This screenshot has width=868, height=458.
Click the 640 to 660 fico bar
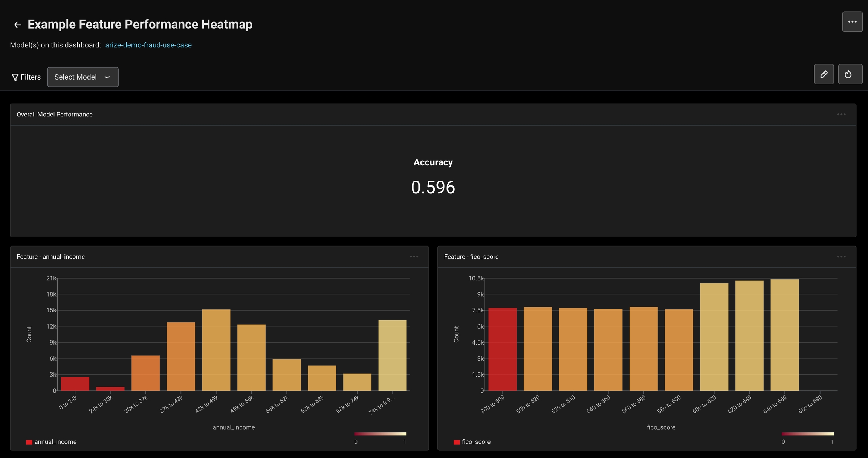(x=784, y=335)
